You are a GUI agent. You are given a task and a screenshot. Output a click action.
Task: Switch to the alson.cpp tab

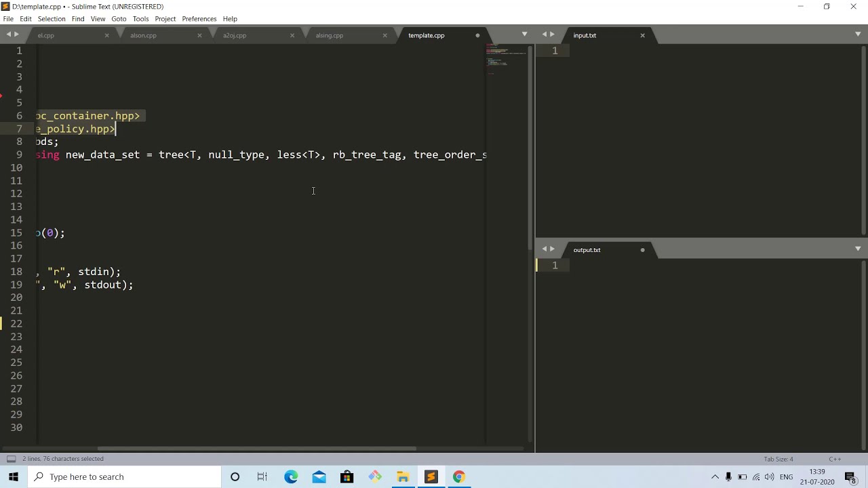(143, 35)
